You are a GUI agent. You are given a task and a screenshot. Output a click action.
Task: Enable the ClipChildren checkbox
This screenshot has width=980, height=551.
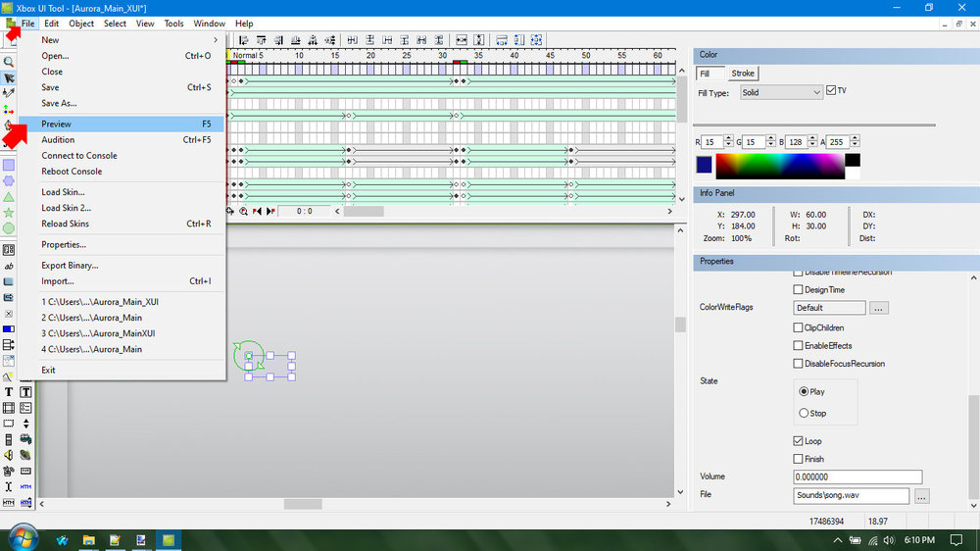tap(798, 327)
